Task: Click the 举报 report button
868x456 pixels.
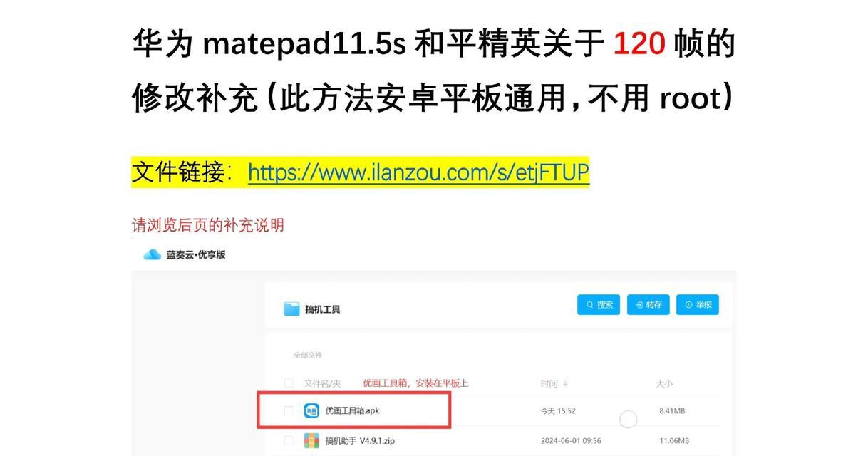Action: click(x=698, y=305)
